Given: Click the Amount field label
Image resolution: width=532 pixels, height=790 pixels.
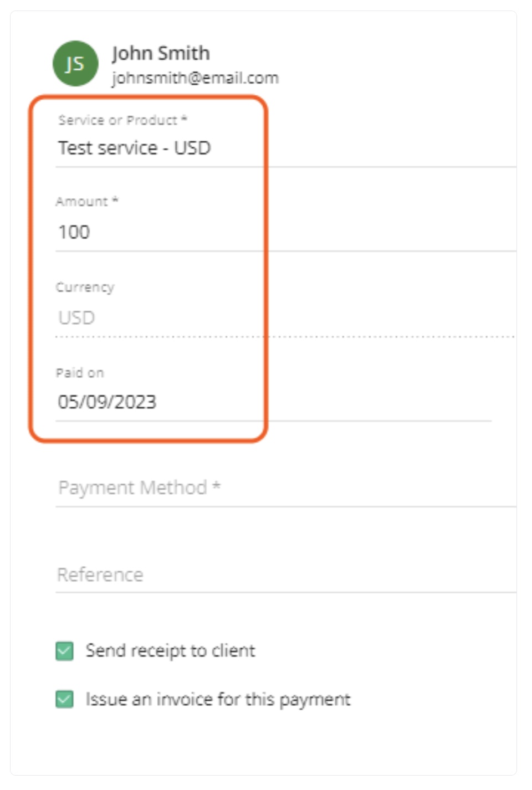Looking at the screenshot, I should tap(87, 202).
